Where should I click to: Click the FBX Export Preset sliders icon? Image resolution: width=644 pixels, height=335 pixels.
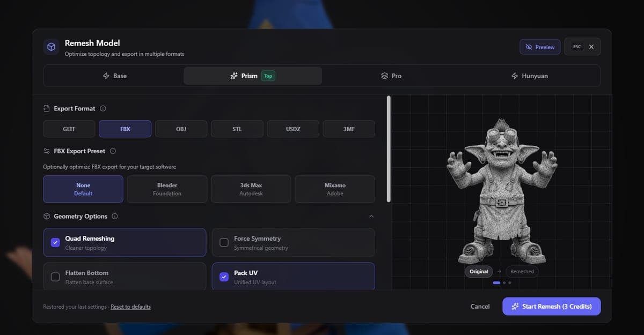(x=47, y=151)
